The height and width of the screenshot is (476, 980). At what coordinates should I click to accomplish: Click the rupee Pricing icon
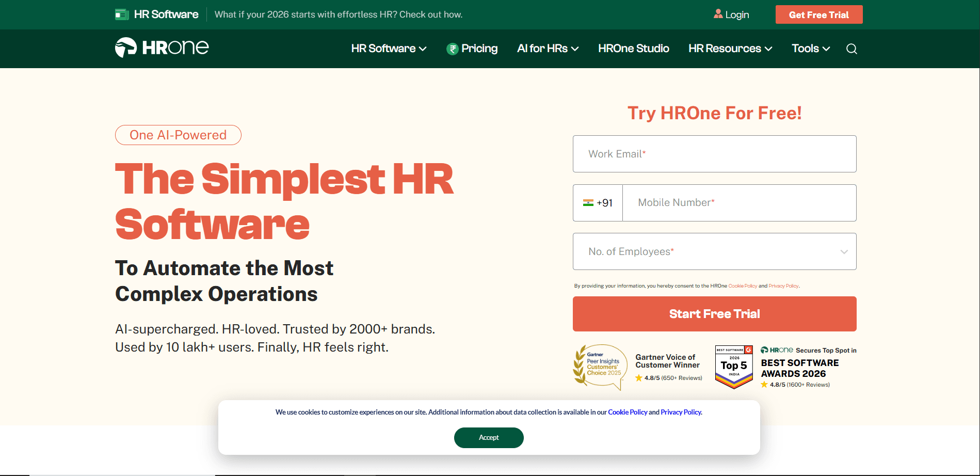452,49
